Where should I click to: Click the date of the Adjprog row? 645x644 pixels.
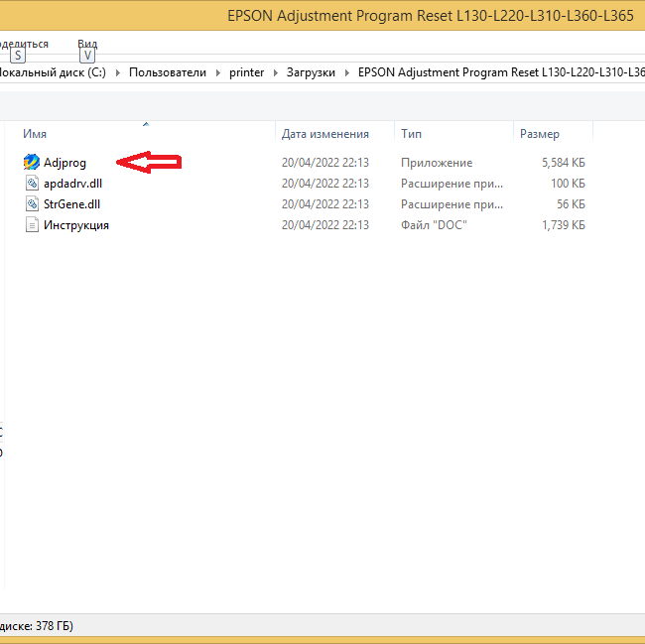[x=324, y=163]
